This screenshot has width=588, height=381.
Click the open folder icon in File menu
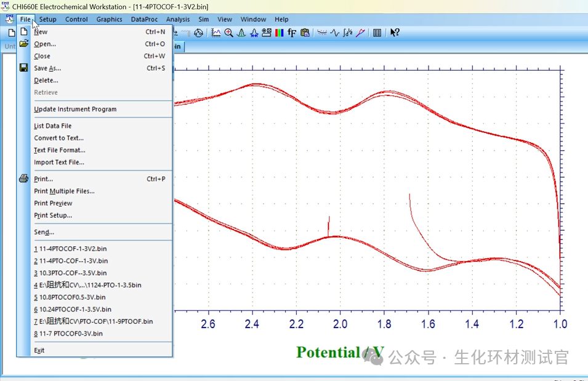tap(23, 44)
